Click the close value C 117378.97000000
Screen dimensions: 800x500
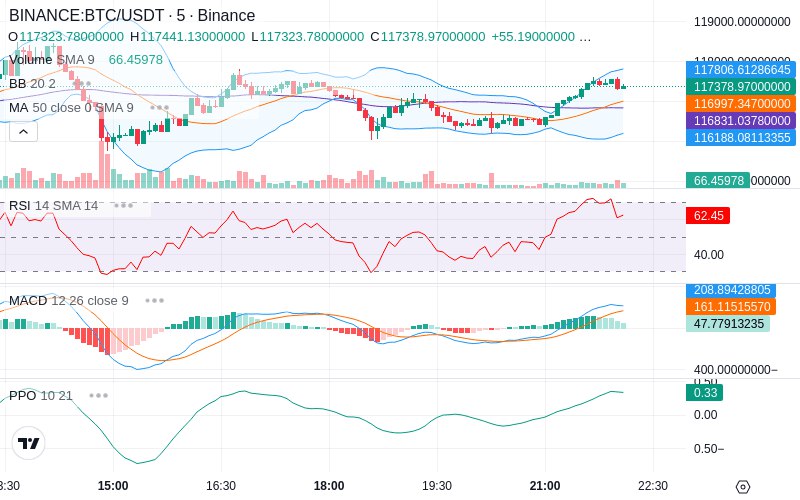(x=428, y=37)
